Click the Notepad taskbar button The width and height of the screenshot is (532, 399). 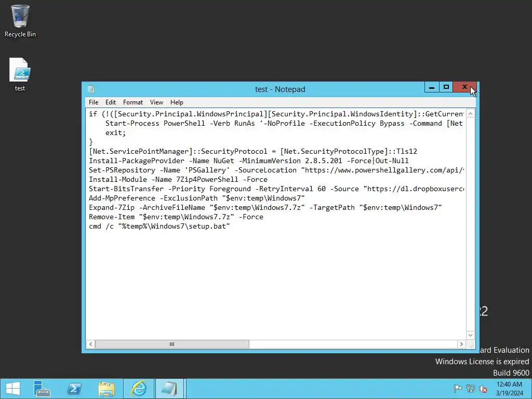170,389
